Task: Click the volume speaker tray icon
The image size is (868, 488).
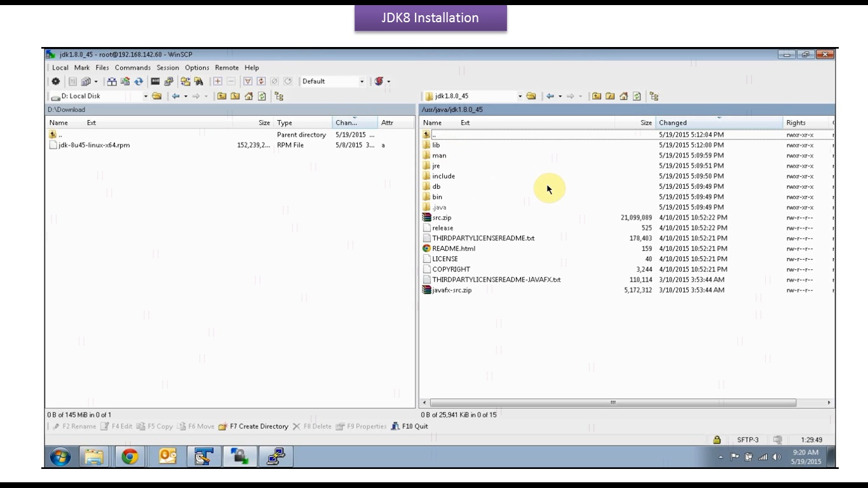Action: coord(776,457)
